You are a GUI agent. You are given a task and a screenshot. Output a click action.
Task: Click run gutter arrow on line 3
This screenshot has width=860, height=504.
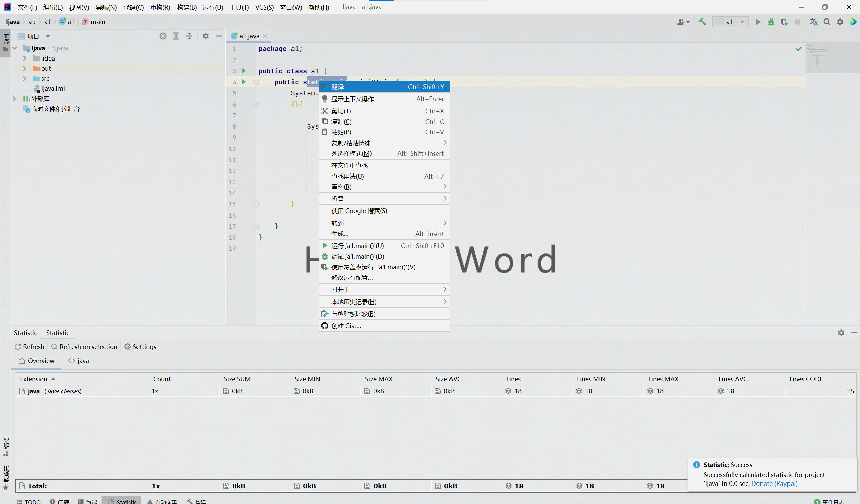[x=244, y=71]
